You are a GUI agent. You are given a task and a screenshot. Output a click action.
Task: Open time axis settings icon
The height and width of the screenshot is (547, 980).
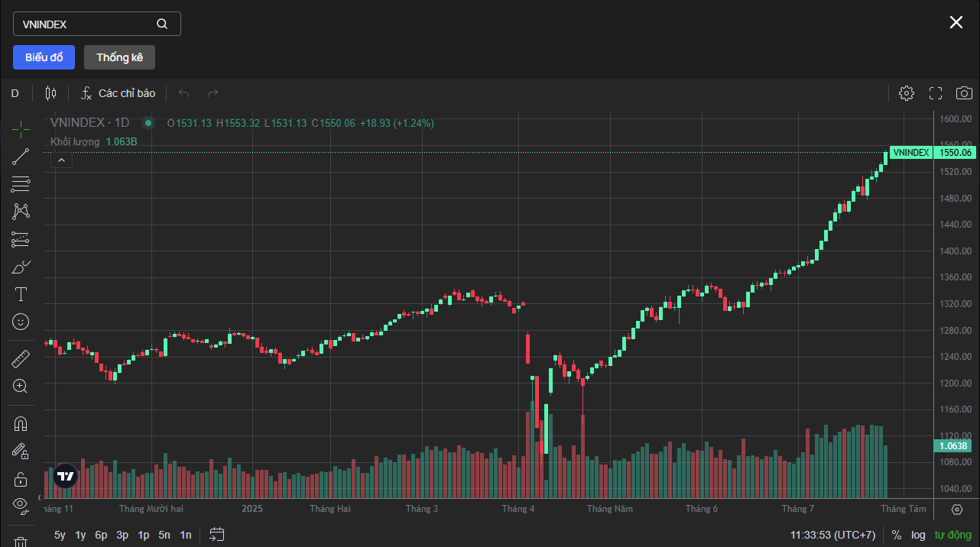(x=957, y=509)
